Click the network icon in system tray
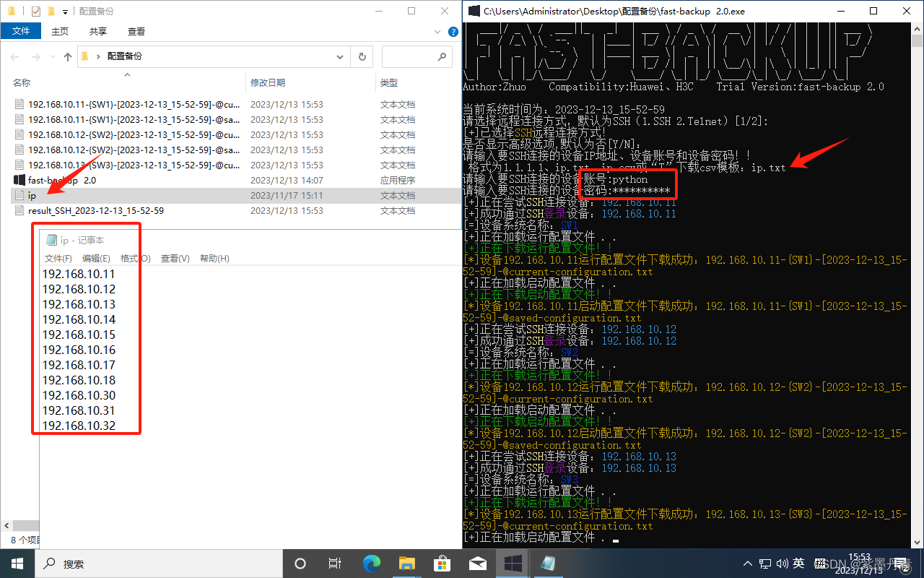The height and width of the screenshot is (578, 924). click(x=764, y=564)
